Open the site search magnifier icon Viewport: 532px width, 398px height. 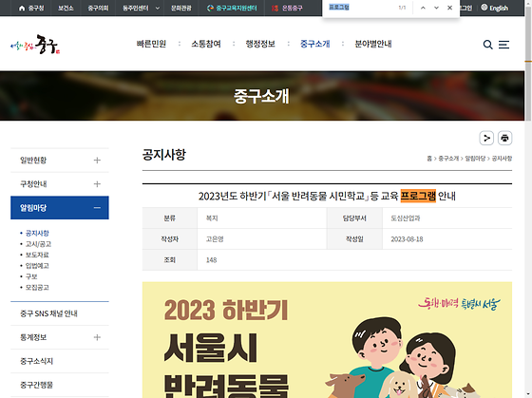click(x=487, y=45)
